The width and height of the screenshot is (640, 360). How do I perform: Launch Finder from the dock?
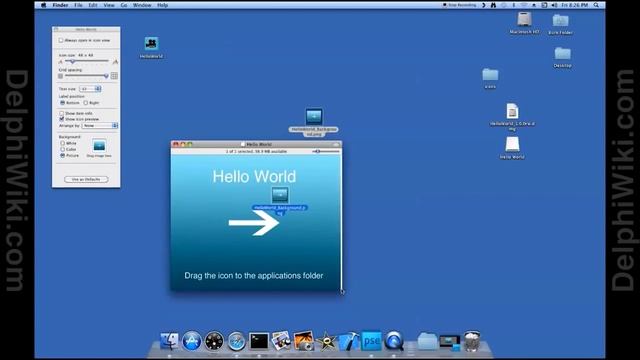(169, 341)
